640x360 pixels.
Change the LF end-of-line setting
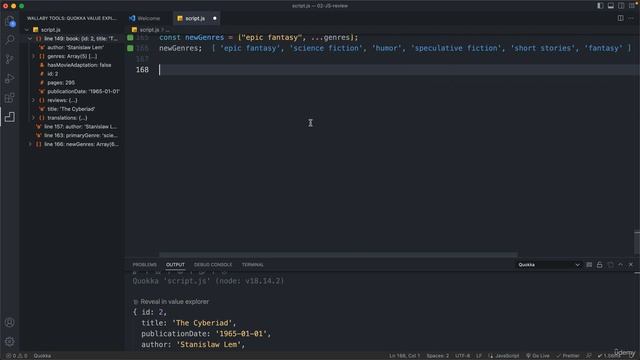click(479, 356)
